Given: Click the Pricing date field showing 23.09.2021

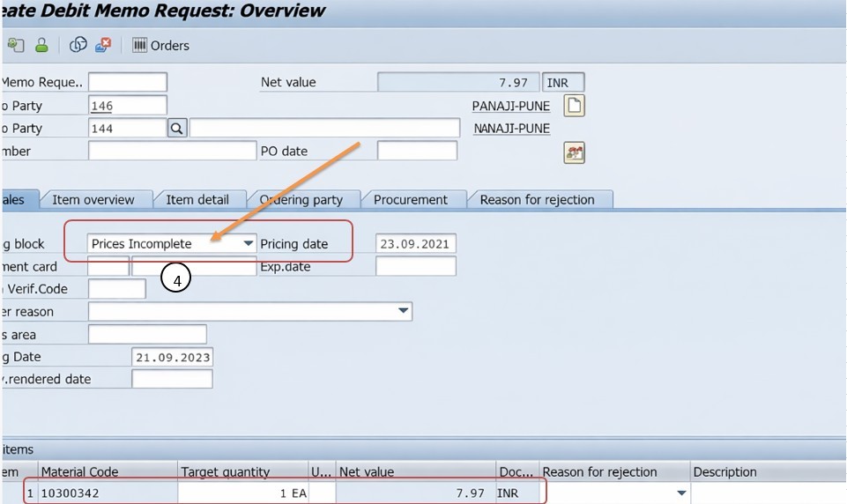Looking at the screenshot, I should pyautogui.click(x=416, y=244).
